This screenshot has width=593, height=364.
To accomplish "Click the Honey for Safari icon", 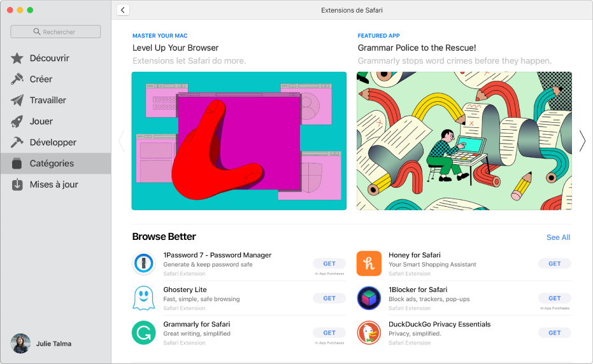I will pos(369,263).
